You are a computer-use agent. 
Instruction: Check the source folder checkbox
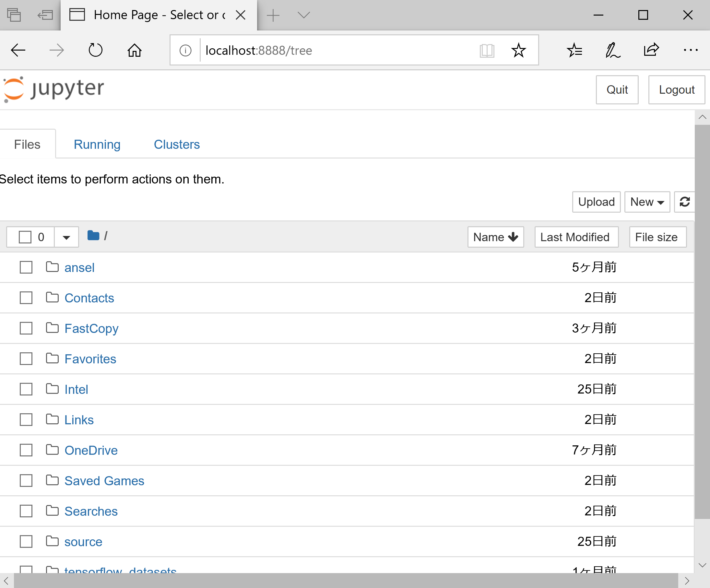(26, 541)
